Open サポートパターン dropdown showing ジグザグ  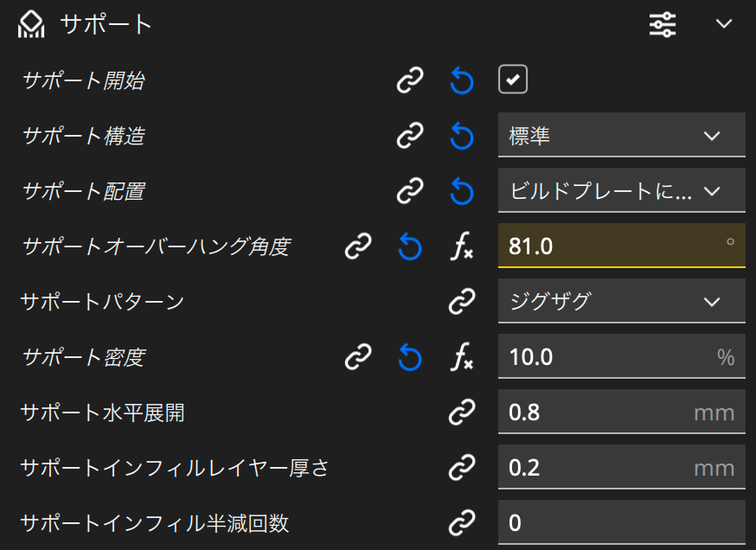pyautogui.click(x=621, y=301)
